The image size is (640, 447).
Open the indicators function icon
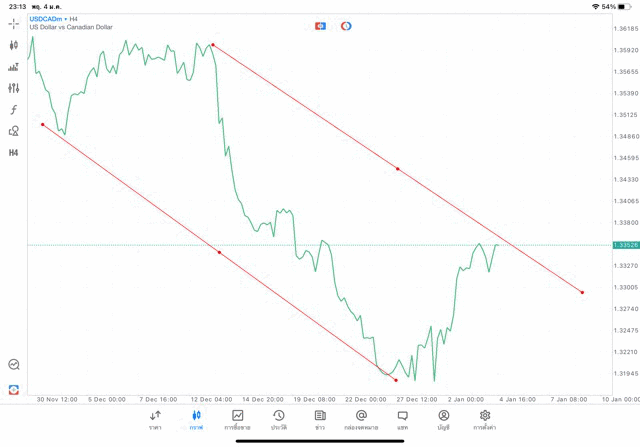tap(14, 109)
